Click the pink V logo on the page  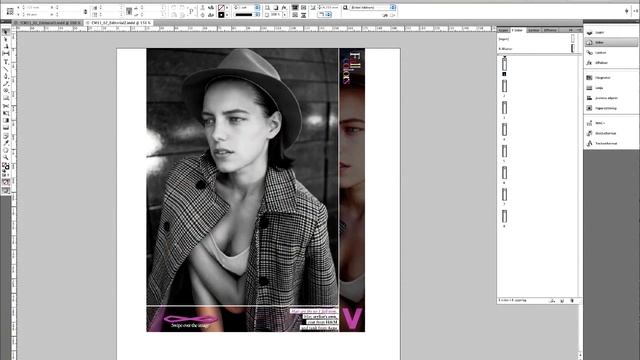click(x=352, y=319)
